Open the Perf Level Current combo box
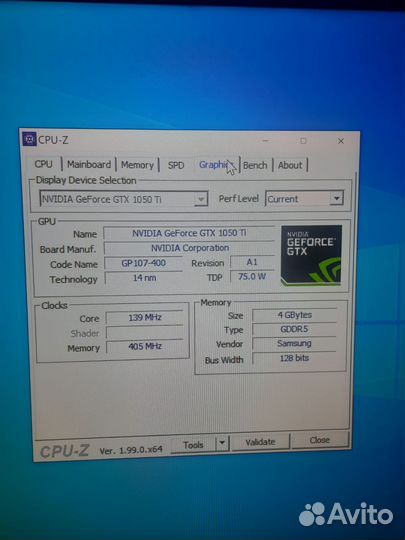 pyautogui.click(x=304, y=199)
